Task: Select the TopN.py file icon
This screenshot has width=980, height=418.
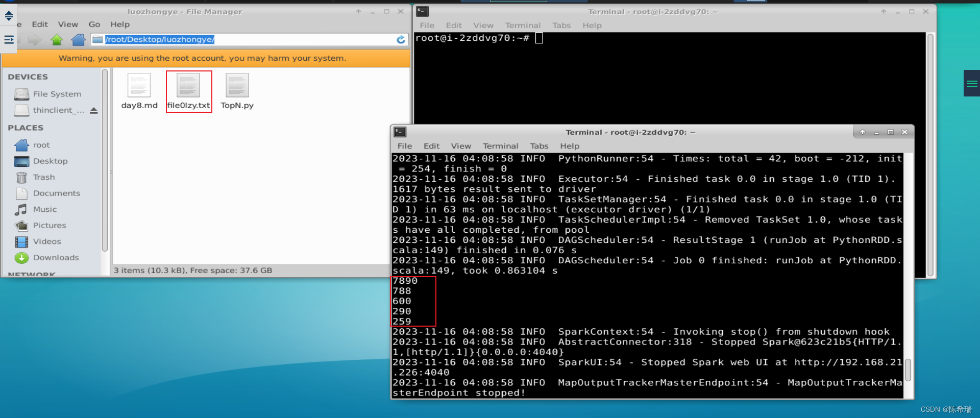Action: click(x=237, y=86)
